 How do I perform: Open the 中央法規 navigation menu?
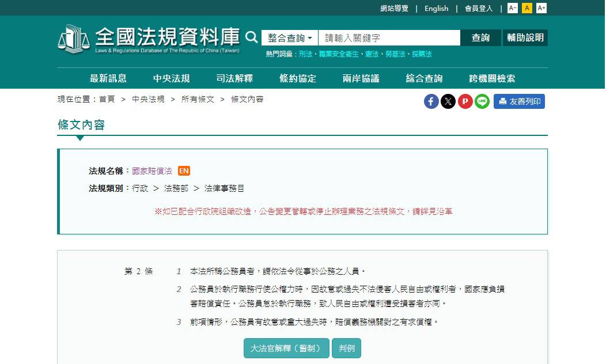click(x=171, y=79)
